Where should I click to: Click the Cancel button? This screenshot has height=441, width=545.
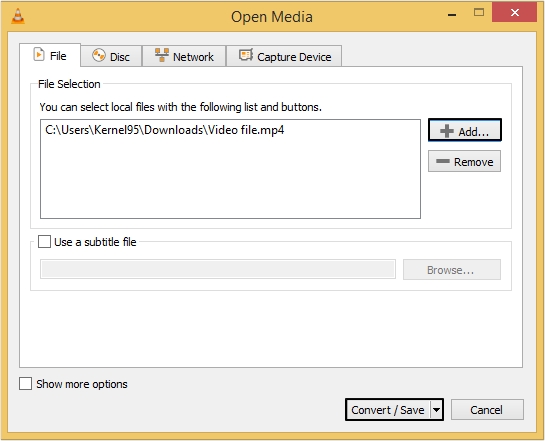487,410
